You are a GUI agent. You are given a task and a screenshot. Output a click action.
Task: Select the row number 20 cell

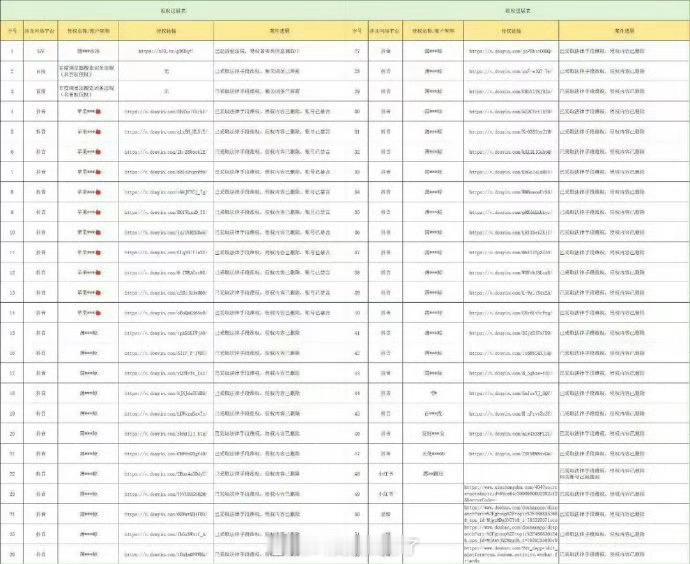click(12, 434)
